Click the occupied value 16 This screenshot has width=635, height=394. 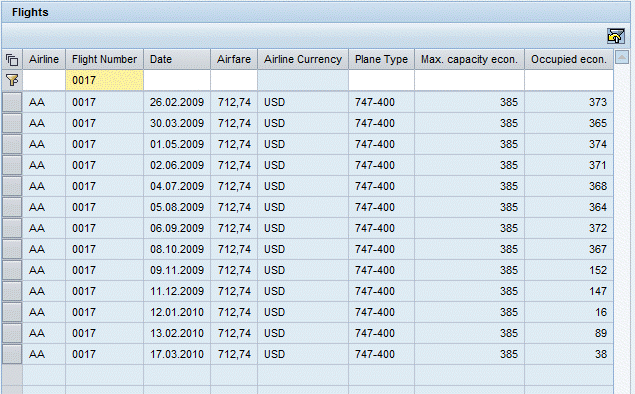pyautogui.click(x=601, y=312)
